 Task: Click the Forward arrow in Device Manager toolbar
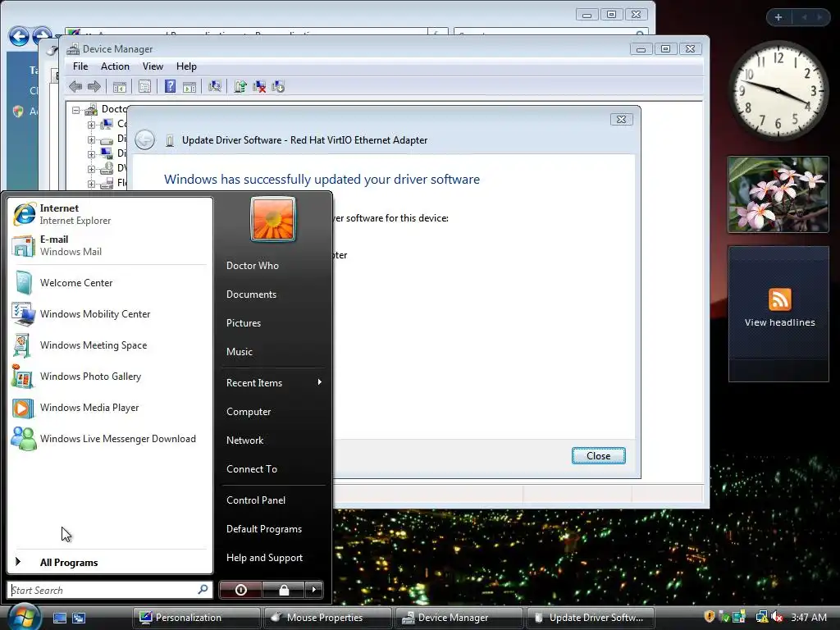94,86
